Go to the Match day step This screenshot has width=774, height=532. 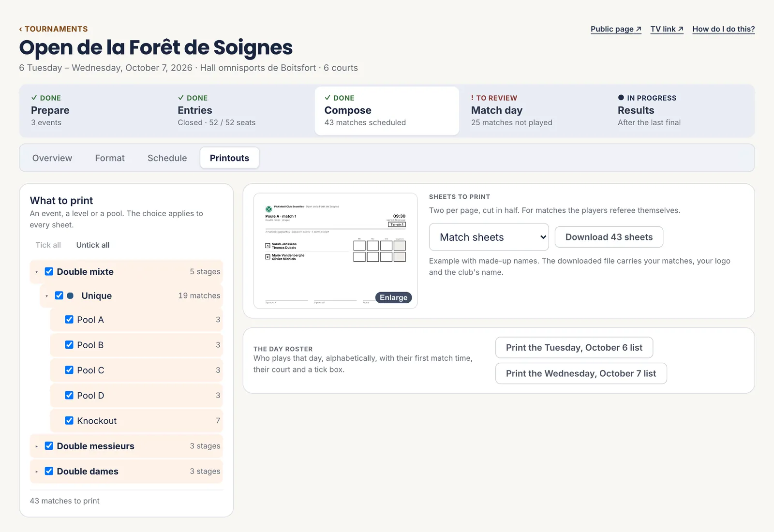533,111
